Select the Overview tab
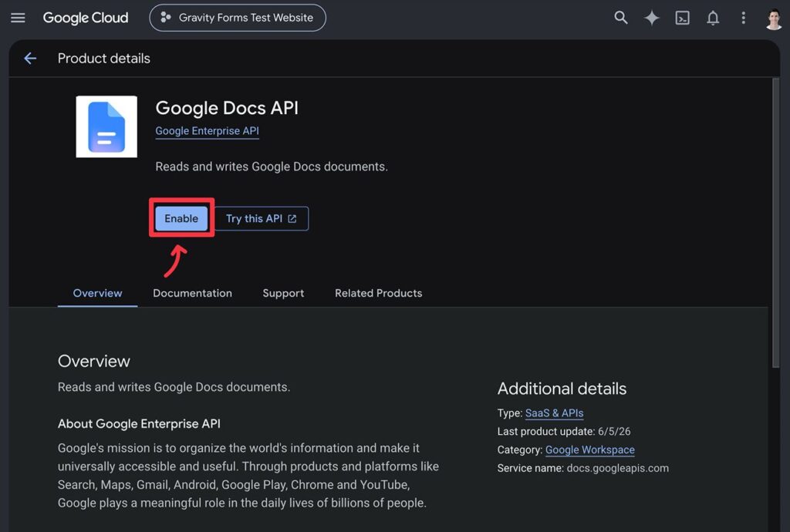This screenshot has height=532, width=790. click(x=98, y=293)
